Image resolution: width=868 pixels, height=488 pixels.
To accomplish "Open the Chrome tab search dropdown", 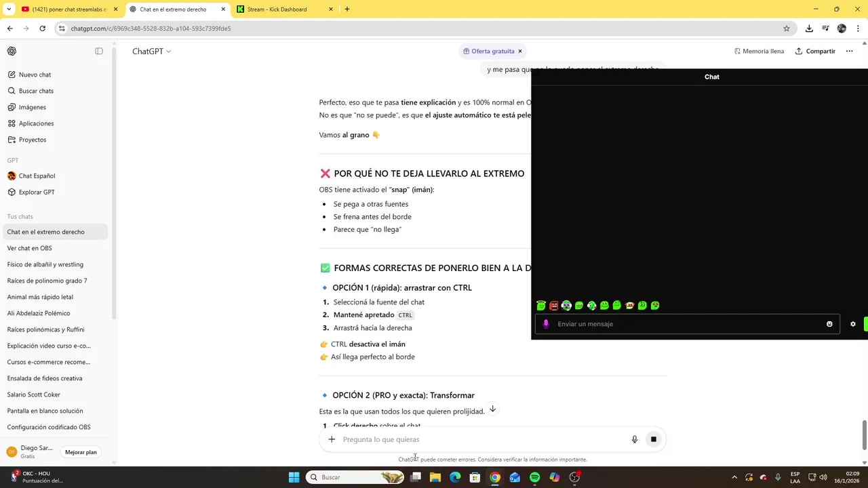I will 9,9.
